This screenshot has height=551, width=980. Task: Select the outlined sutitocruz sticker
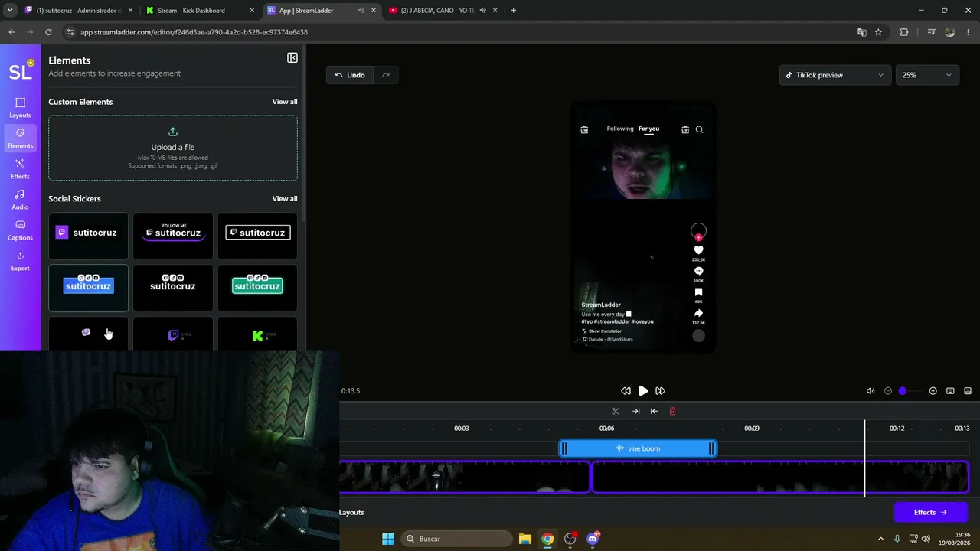pos(257,236)
